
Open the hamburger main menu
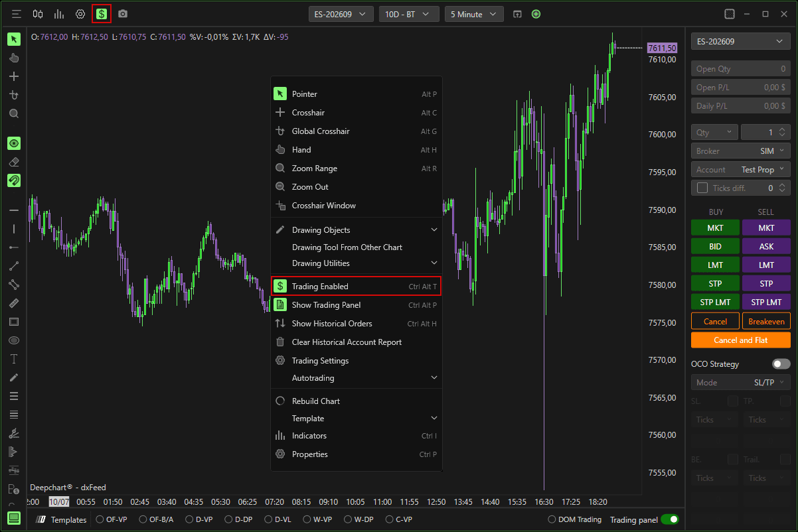(x=17, y=14)
